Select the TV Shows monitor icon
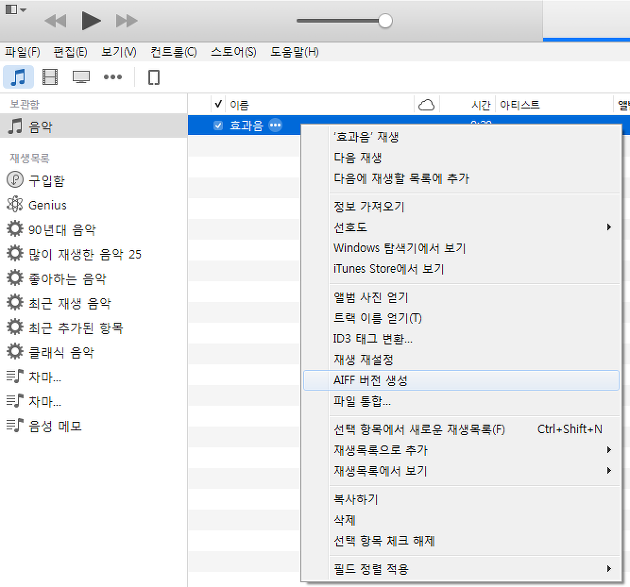 [81, 77]
